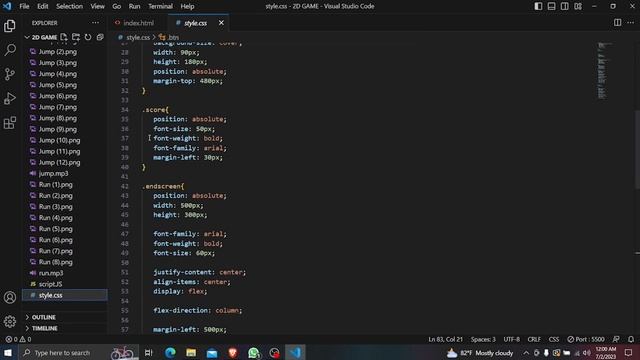
Task: Refresh the Explorer file list
Action: click(x=88, y=37)
